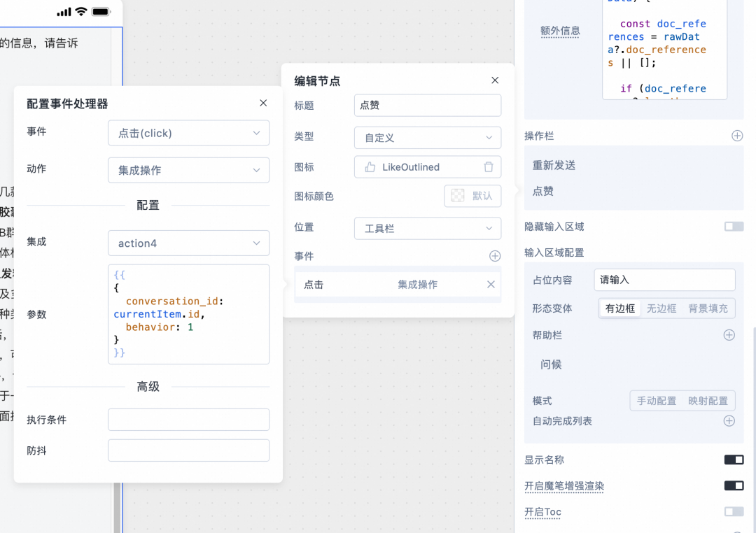Open the 集成 dropdown showing action4
This screenshot has height=533, width=756.
(188, 243)
